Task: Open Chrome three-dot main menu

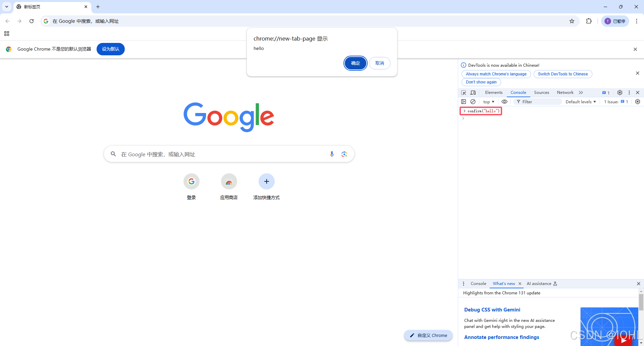Action: (x=636, y=21)
